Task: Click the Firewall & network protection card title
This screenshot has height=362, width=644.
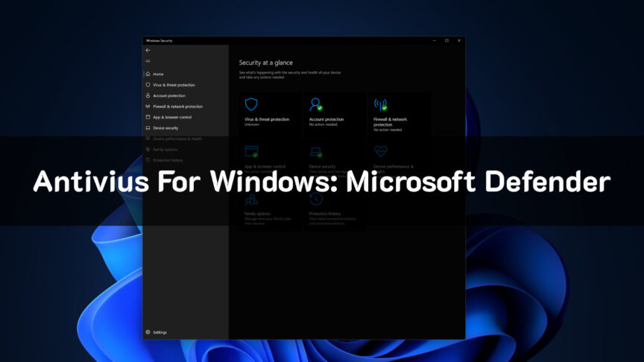Action: (390, 122)
